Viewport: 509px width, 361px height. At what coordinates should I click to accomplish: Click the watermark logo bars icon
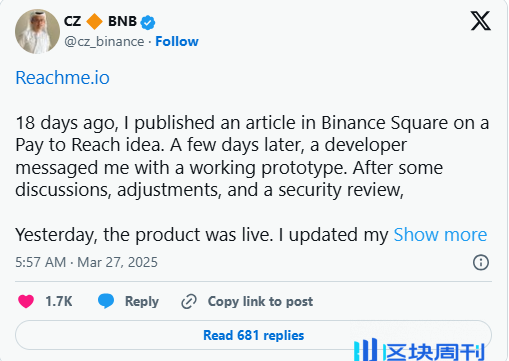pos(366,350)
